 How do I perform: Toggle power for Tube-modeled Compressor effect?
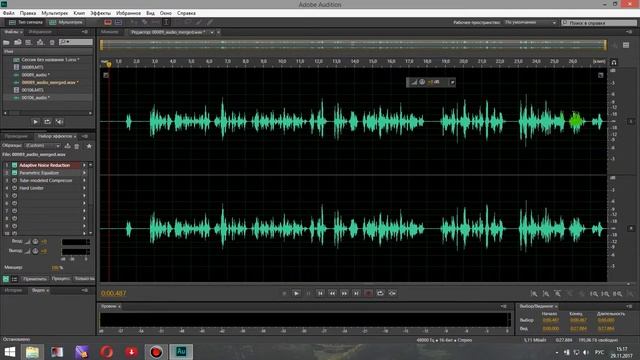tap(14, 180)
